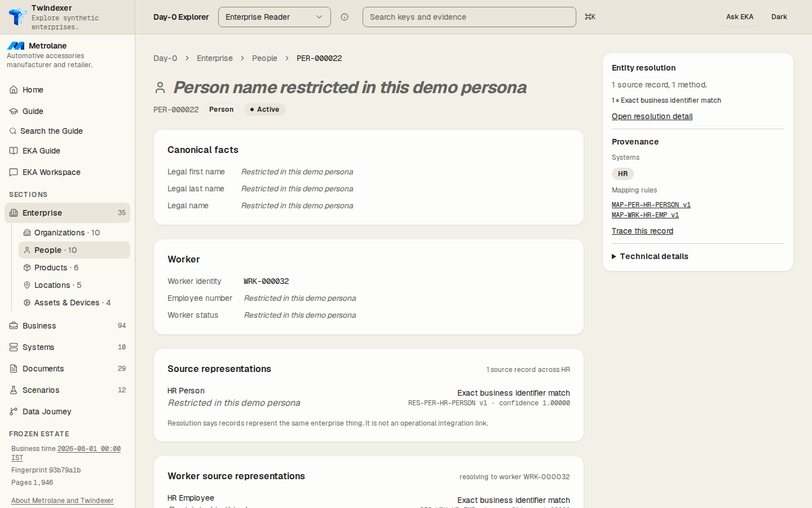Click the Enterprise section building icon
This screenshot has height=508, width=812.
click(x=14, y=213)
